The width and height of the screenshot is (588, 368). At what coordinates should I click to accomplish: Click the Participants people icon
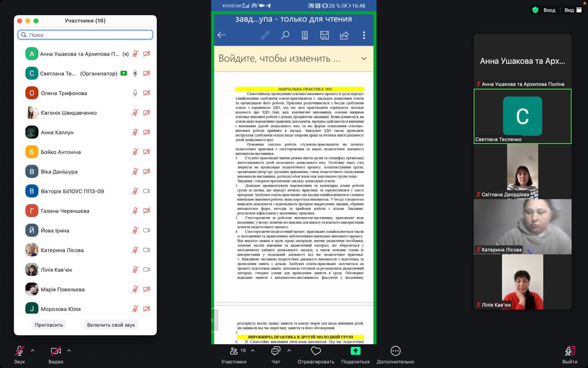click(234, 351)
